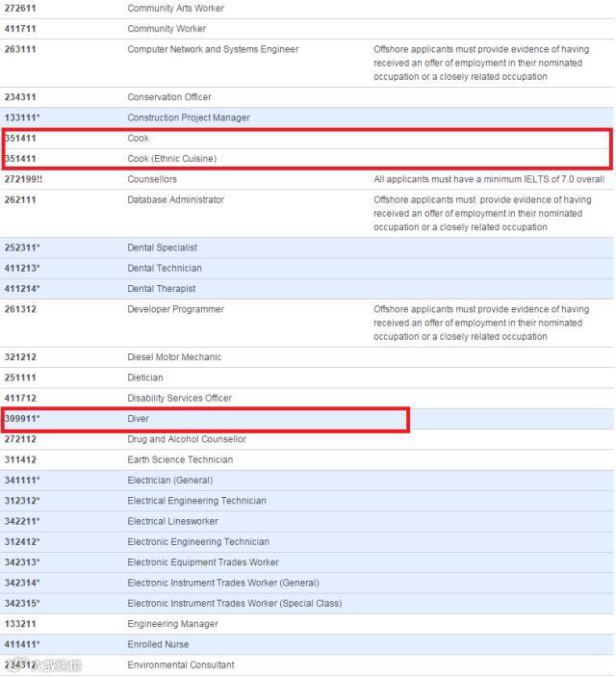Click the code 263111

coord(20,49)
